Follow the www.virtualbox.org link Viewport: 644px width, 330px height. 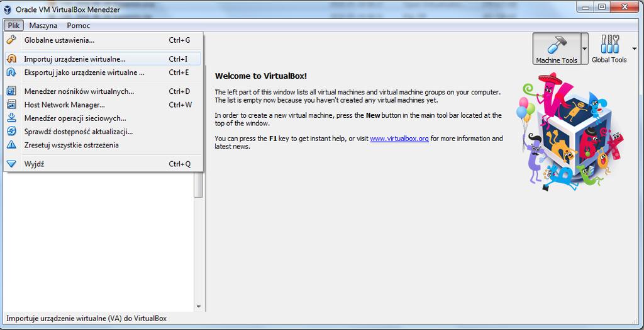(x=399, y=139)
